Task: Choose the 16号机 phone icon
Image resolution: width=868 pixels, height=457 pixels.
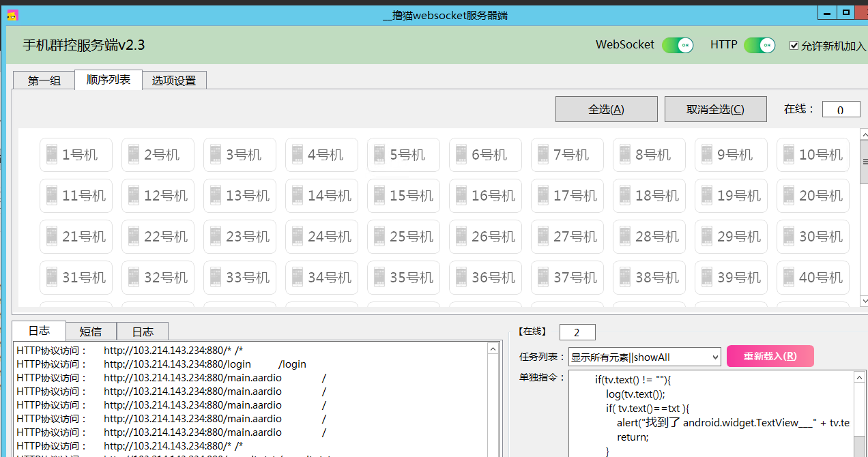Action: tap(461, 196)
